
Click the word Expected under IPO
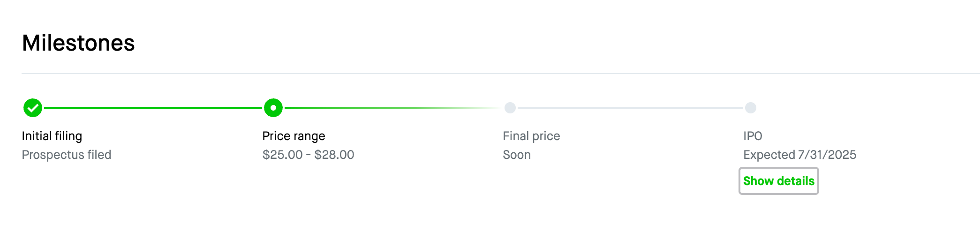(769, 155)
